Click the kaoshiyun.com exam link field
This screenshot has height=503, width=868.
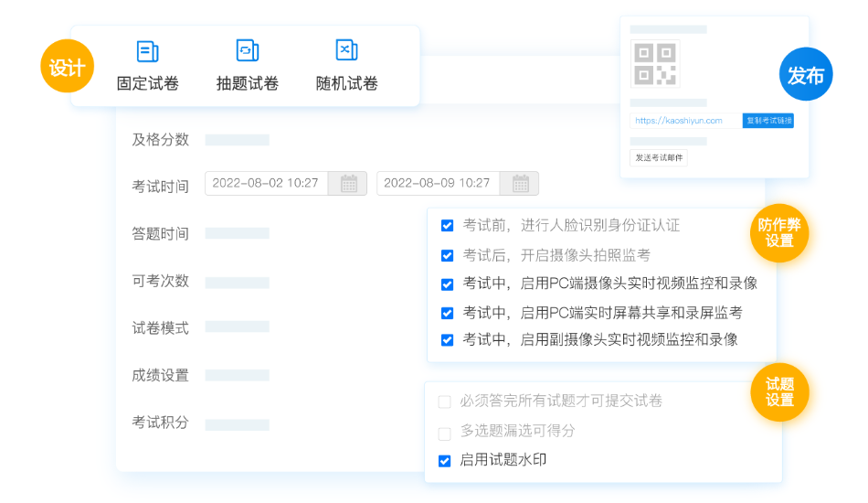684,121
